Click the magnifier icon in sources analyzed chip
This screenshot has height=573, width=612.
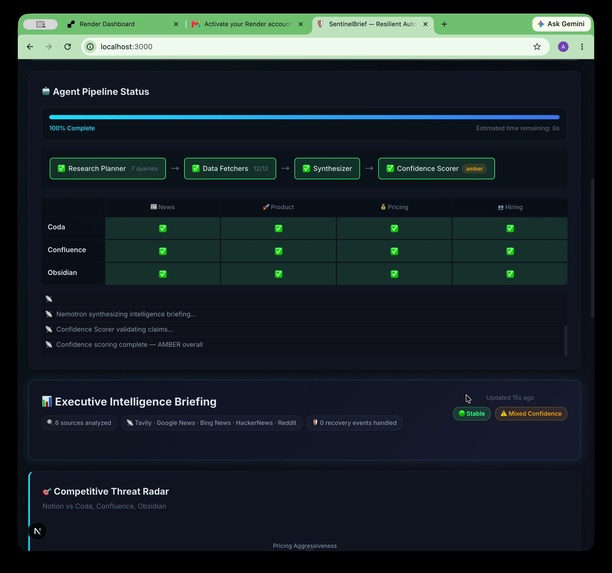50,422
